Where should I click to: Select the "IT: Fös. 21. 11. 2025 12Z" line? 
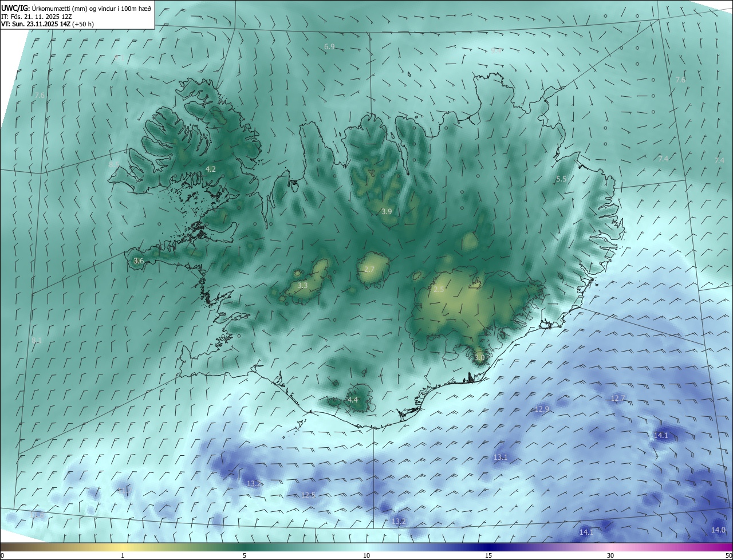(x=37, y=17)
